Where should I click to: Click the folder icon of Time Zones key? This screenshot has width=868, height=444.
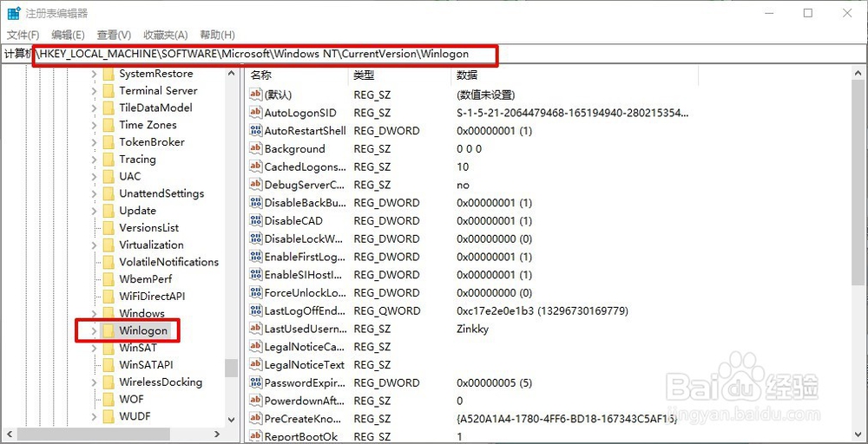pos(108,125)
